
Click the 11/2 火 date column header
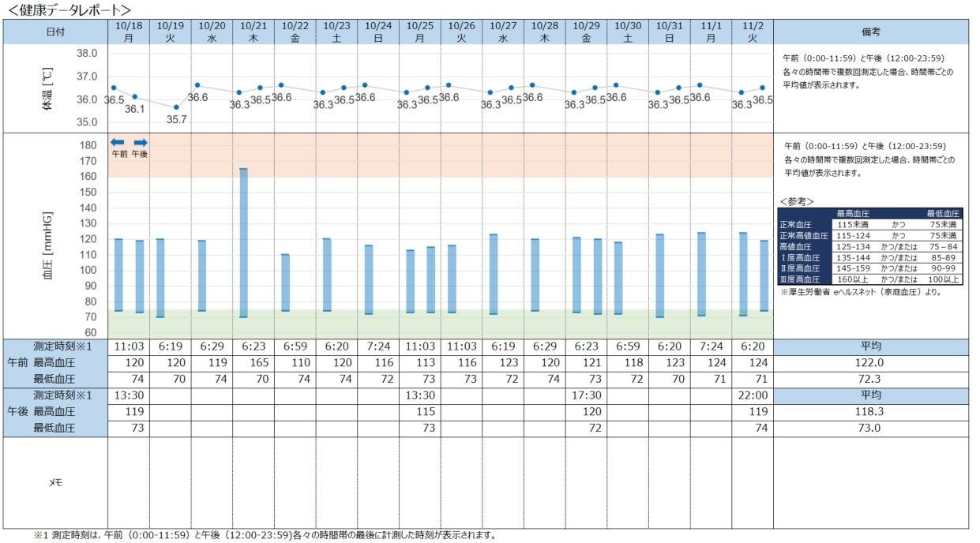click(x=753, y=32)
